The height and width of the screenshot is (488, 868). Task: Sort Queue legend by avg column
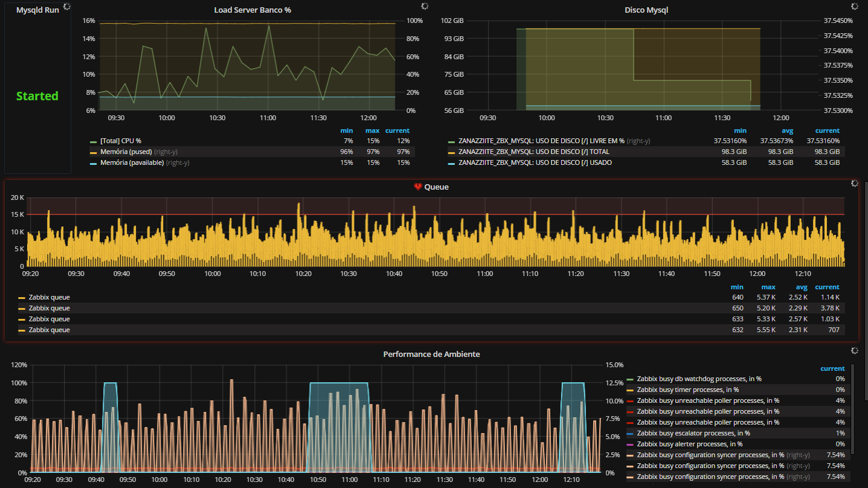(x=802, y=287)
